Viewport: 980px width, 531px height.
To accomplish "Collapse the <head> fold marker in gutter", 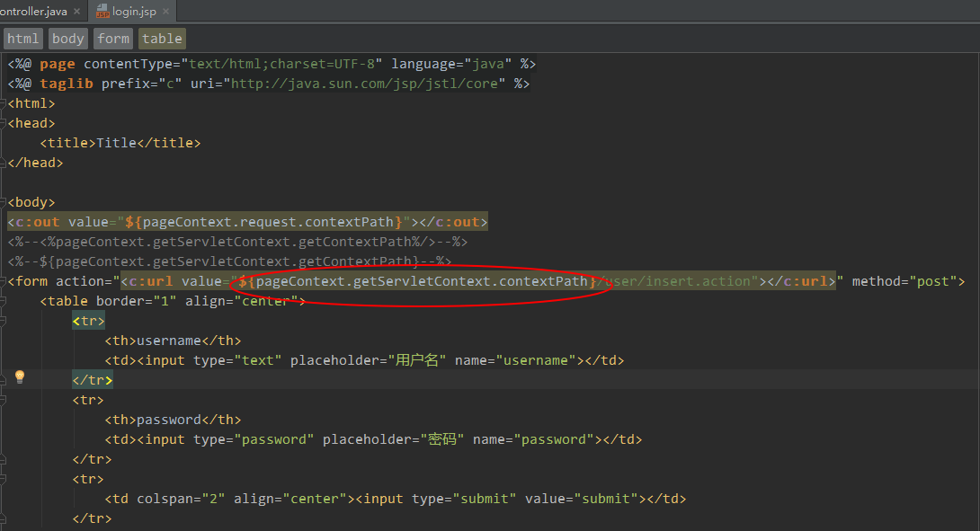I will [x=3, y=124].
